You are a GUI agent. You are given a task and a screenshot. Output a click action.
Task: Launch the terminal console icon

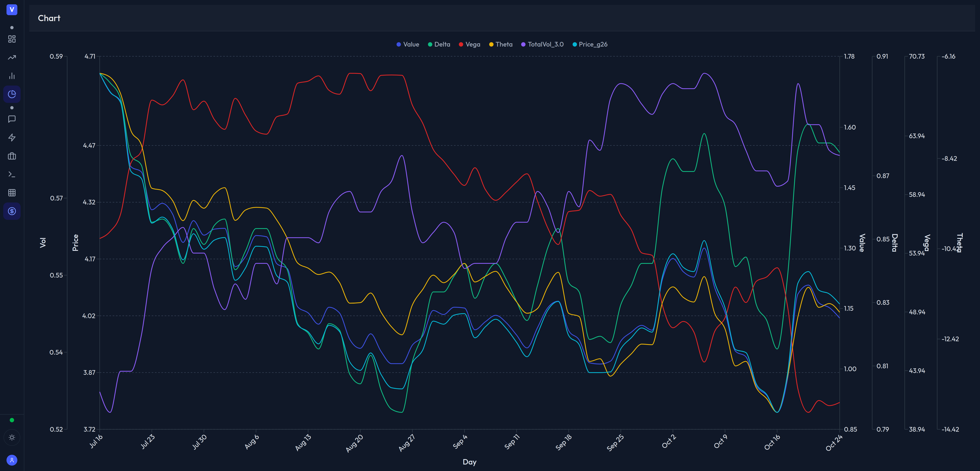12,174
